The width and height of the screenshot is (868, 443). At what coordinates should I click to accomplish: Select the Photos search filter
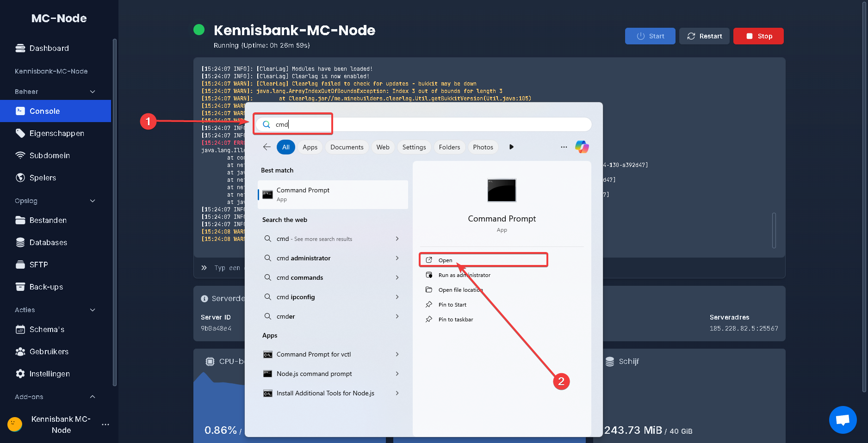click(x=483, y=147)
